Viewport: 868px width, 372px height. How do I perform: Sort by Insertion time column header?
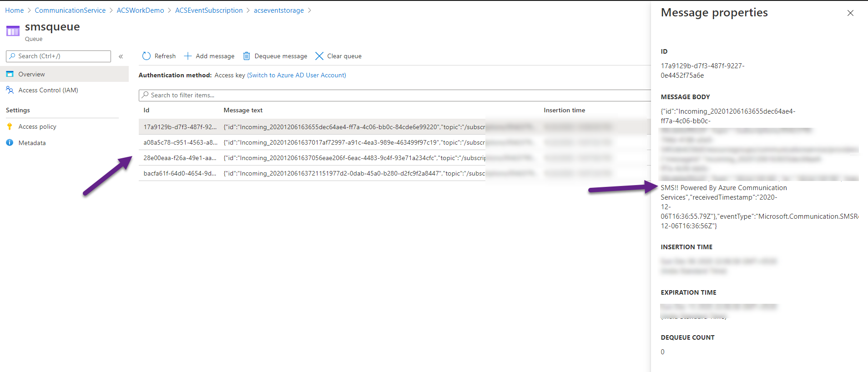click(564, 110)
